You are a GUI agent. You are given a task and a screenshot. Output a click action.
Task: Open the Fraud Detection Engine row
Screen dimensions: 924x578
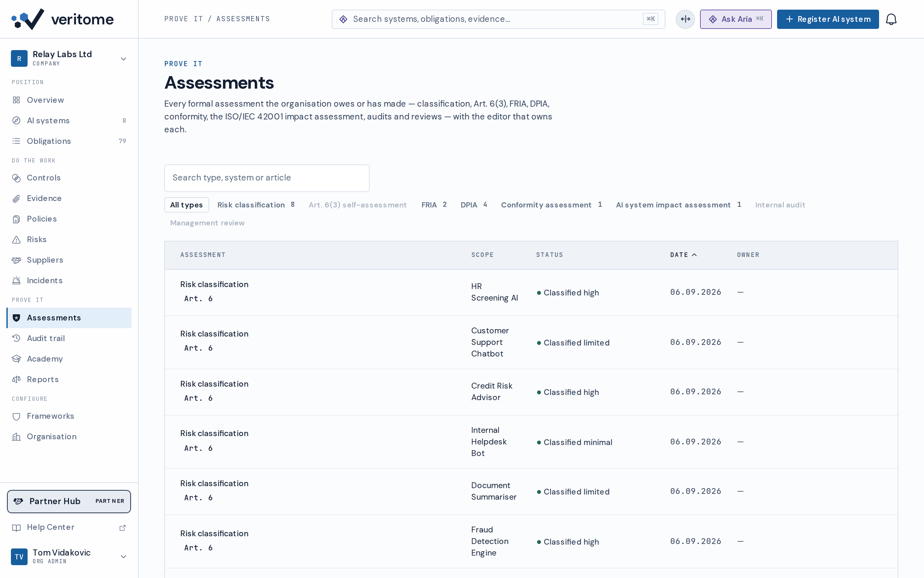[531, 541]
